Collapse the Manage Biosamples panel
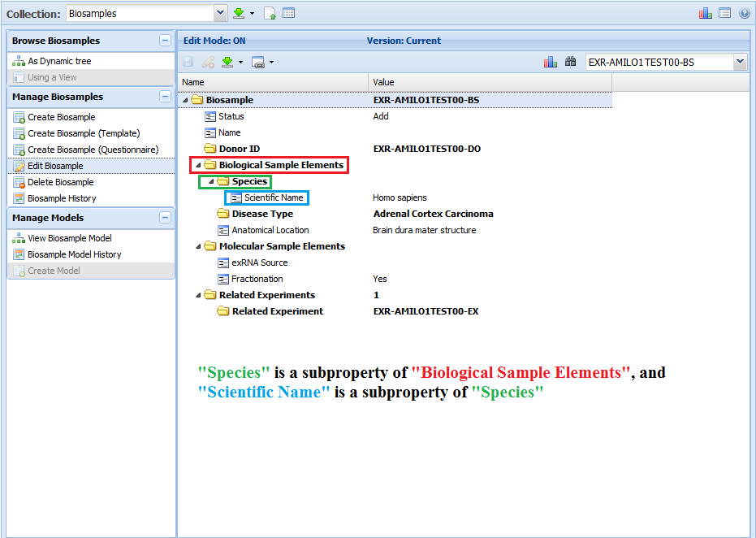 pos(165,97)
